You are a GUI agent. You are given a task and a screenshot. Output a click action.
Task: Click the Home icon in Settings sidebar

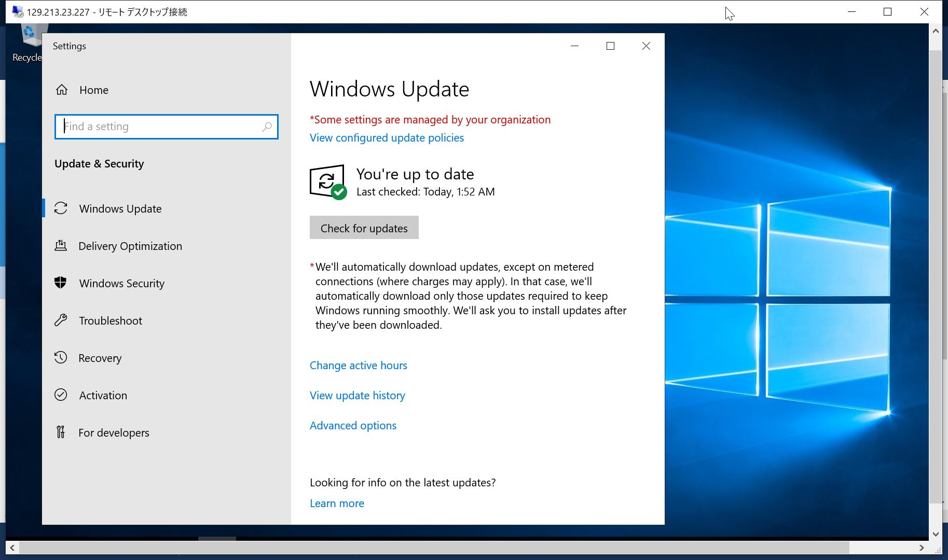(62, 90)
